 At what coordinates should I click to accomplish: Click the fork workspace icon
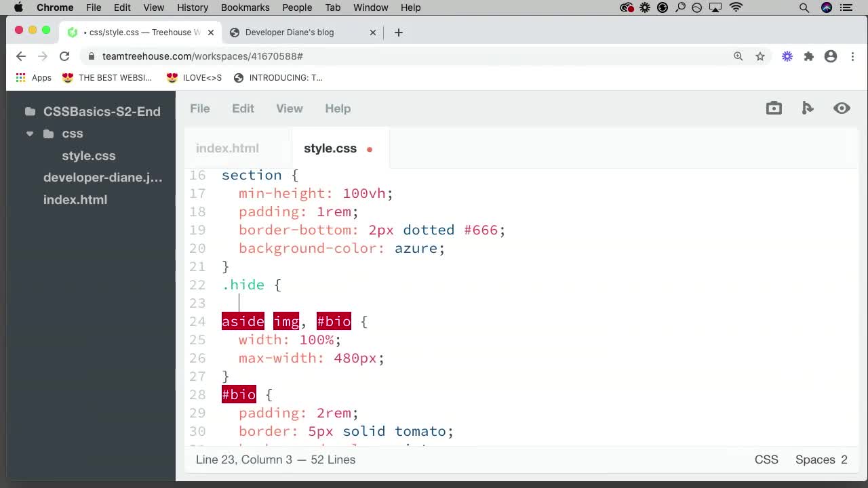(808, 108)
